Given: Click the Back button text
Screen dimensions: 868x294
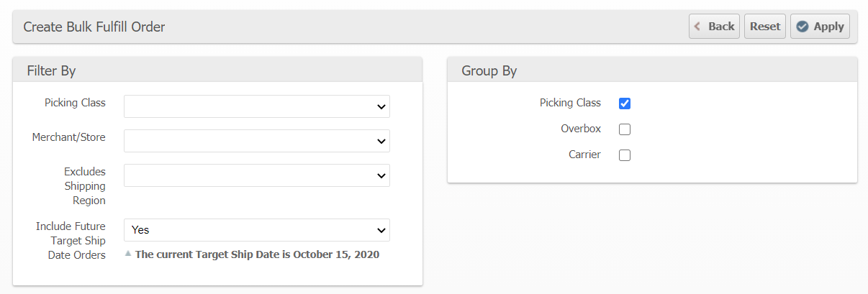Looking at the screenshot, I should [x=721, y=27].
